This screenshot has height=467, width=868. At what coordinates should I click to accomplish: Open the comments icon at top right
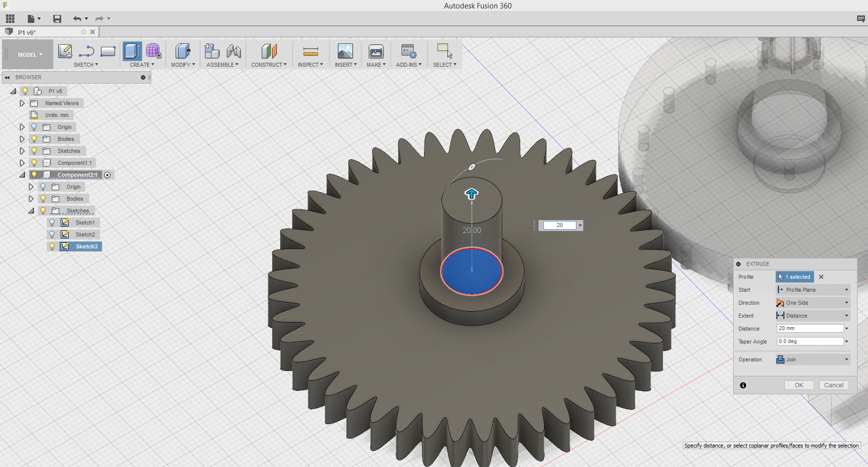coord(861,19)
